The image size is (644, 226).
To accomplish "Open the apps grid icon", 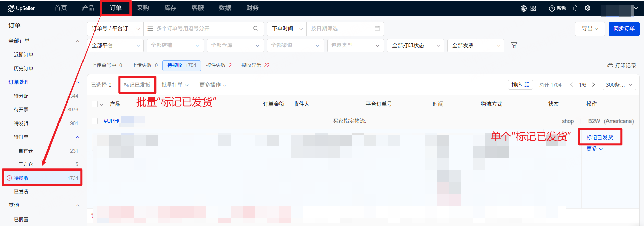I will (x=533, y=8).
